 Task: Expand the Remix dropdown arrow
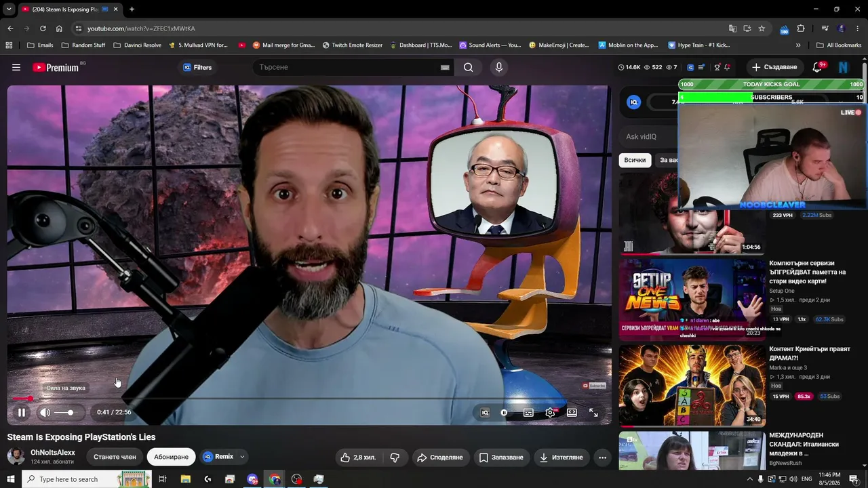[242, 457]
